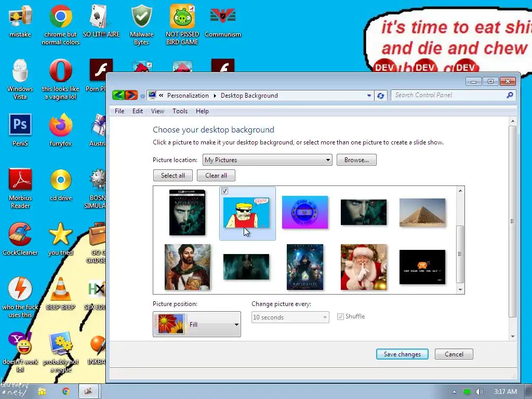Open Chrome from the taskbar
Image resolution: width=532 pixels, height=399 pixels.
tap(65, 391)
